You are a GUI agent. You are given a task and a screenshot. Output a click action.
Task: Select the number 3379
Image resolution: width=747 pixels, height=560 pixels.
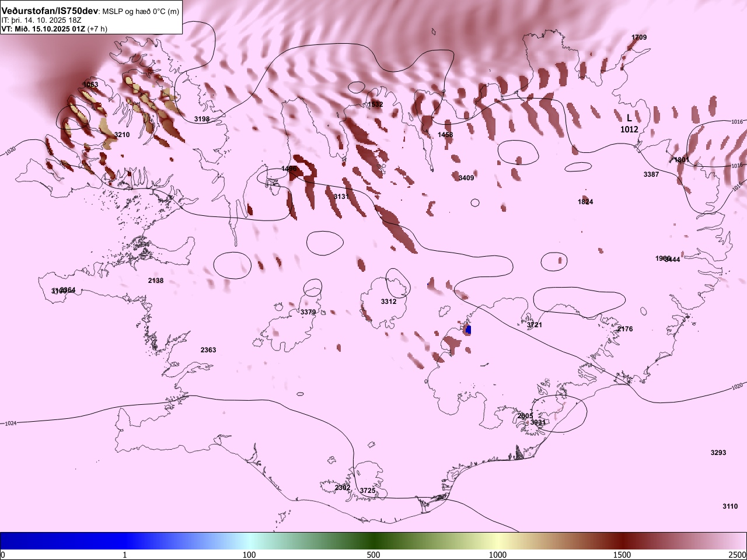click(x=308, y=312)
